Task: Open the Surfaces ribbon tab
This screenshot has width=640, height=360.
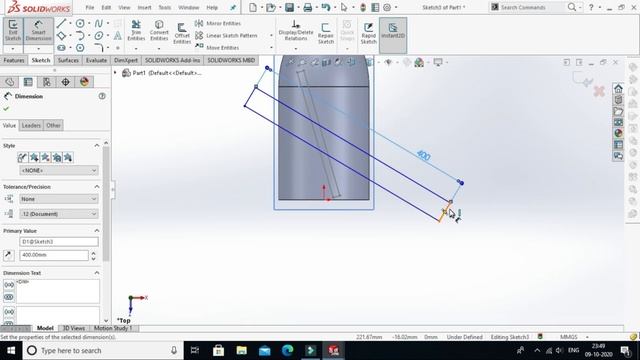Action: [x=68, y=60]
